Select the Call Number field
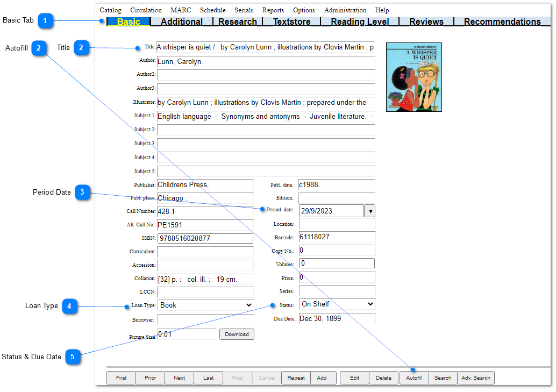This screenshot has height=392, width=556. click(205, 211)
